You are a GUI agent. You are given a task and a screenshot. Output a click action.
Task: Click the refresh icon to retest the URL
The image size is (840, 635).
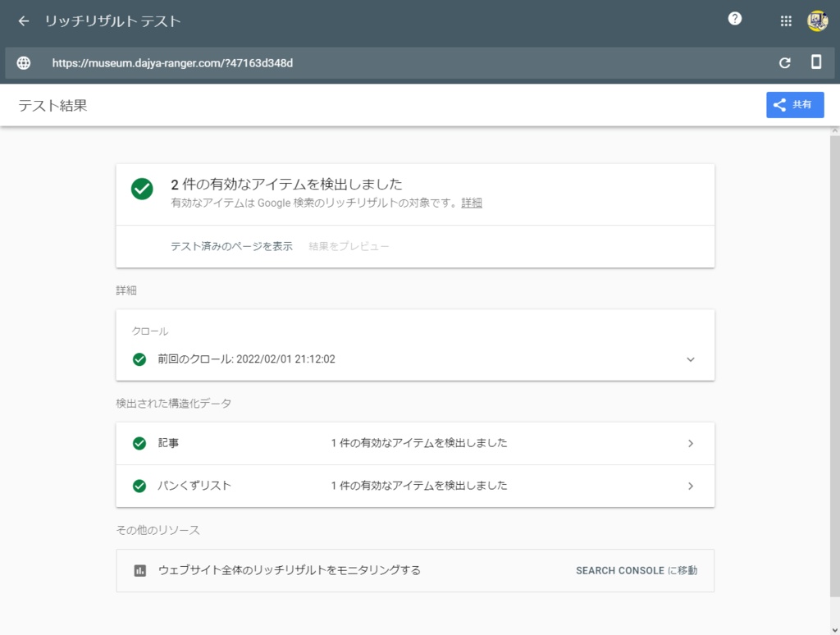point(784,62)
